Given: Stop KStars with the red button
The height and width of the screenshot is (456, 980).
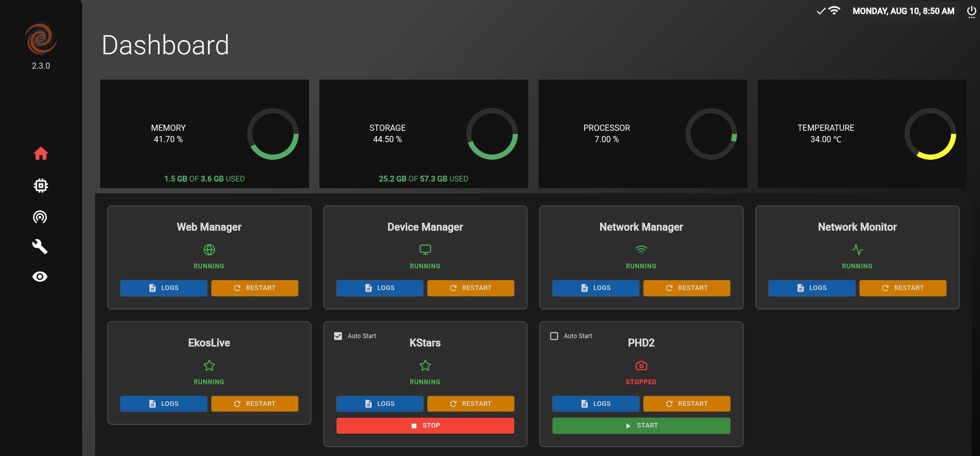Looking at the screenshot, I should pyautogui.click(x=425, y=425).
